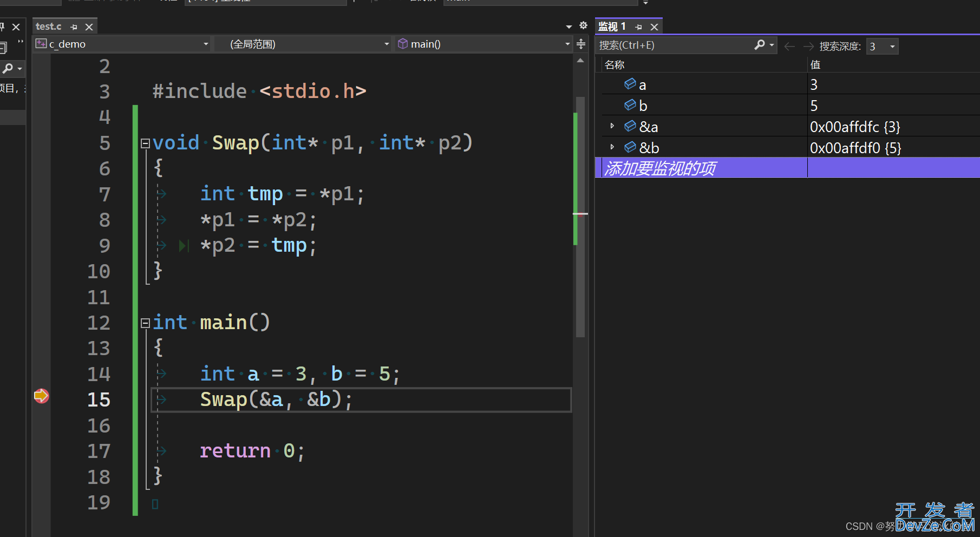The height and width of the screenshot is (537, 980).
Task: Click line 9 *p2 = tmp;
Action: (258, 246)
